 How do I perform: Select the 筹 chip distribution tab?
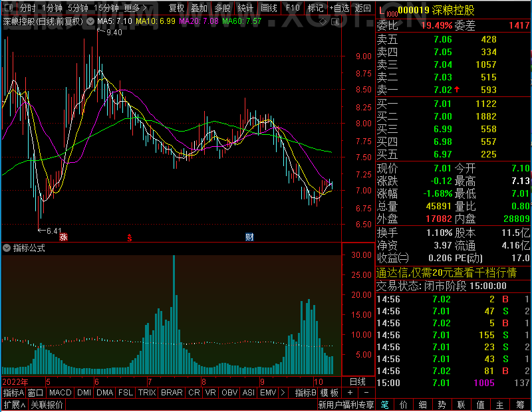[x=520, y=405]
